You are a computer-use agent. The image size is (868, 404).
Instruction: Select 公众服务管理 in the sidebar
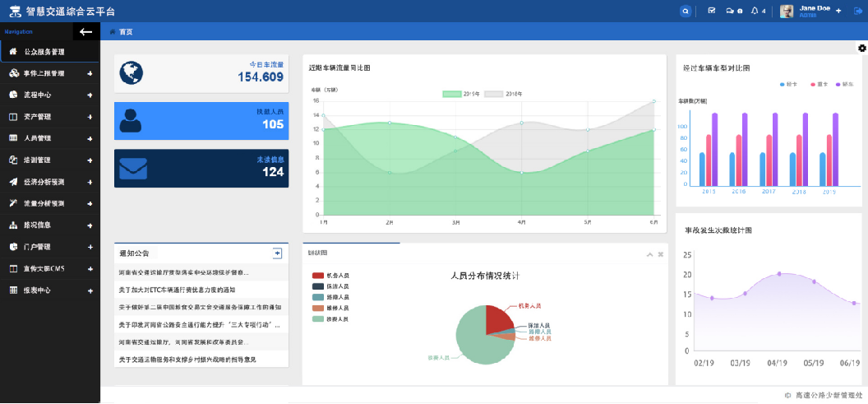coord(49,51)
